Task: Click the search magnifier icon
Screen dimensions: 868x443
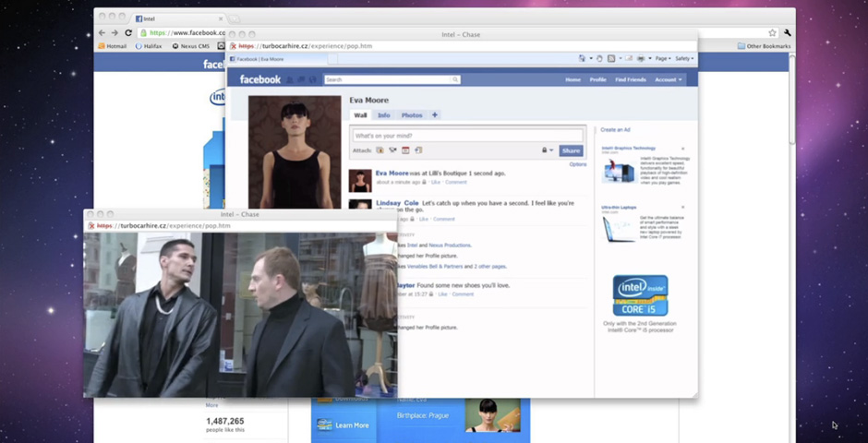Action: tap(455, 79)
